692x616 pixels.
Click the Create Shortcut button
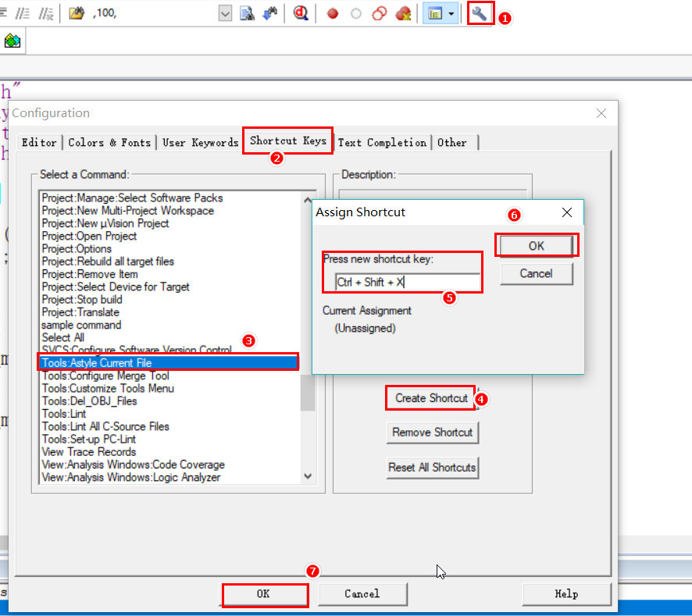coord(431,398)
